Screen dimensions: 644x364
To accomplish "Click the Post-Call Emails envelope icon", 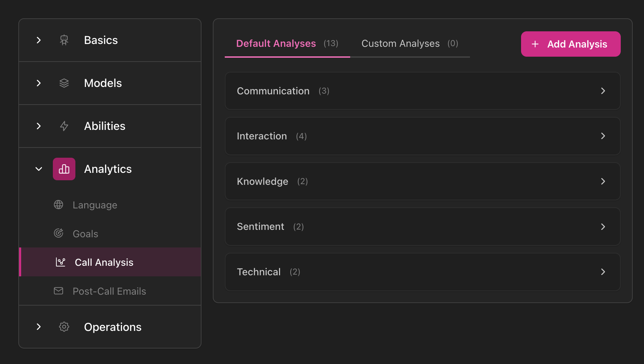I will point(58,291).
